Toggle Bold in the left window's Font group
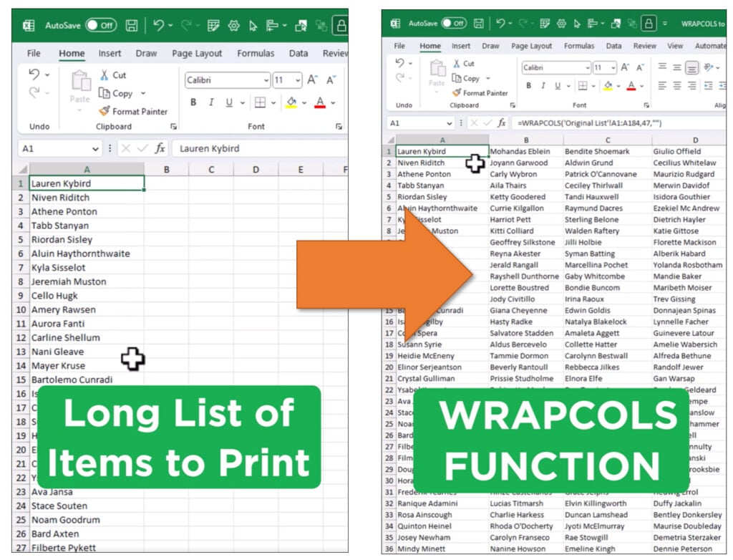Viewport: 733px width, 560px height. pos(193,102)
